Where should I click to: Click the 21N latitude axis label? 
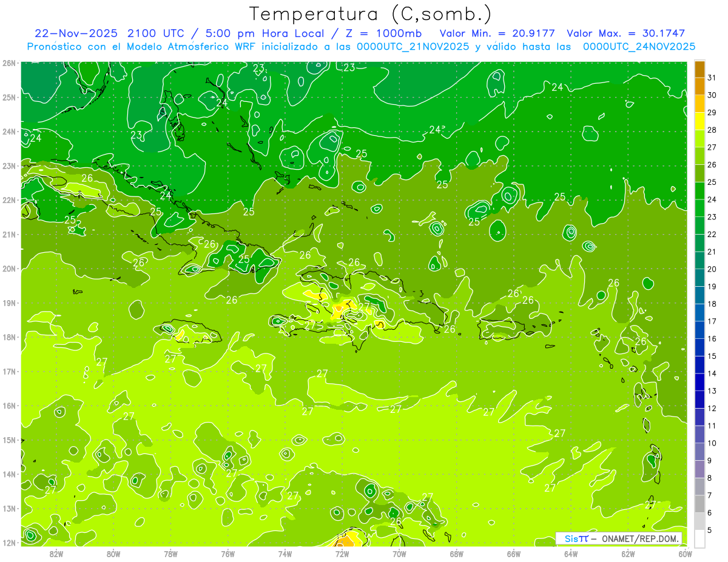[8, 234]
